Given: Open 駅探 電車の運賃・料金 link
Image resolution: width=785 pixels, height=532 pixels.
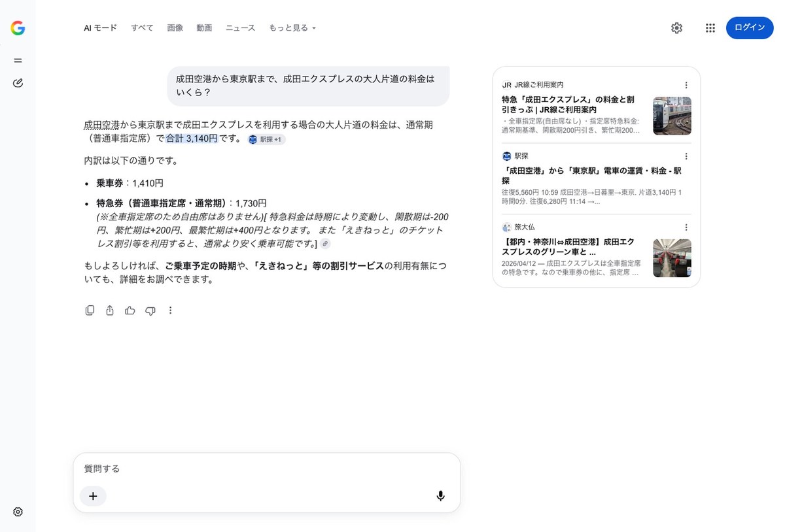Looking at the screenshot, I should (x=591, y=176).
